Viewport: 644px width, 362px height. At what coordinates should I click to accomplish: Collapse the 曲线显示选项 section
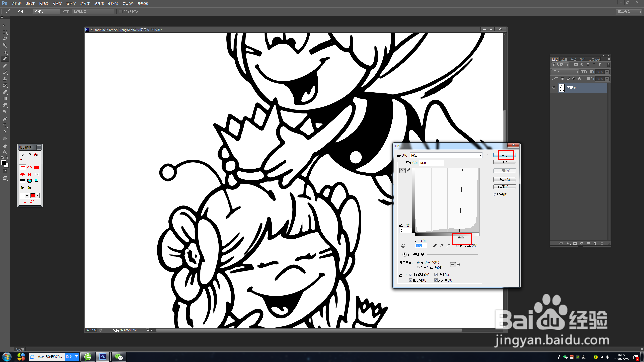click(x=405, y=255)
